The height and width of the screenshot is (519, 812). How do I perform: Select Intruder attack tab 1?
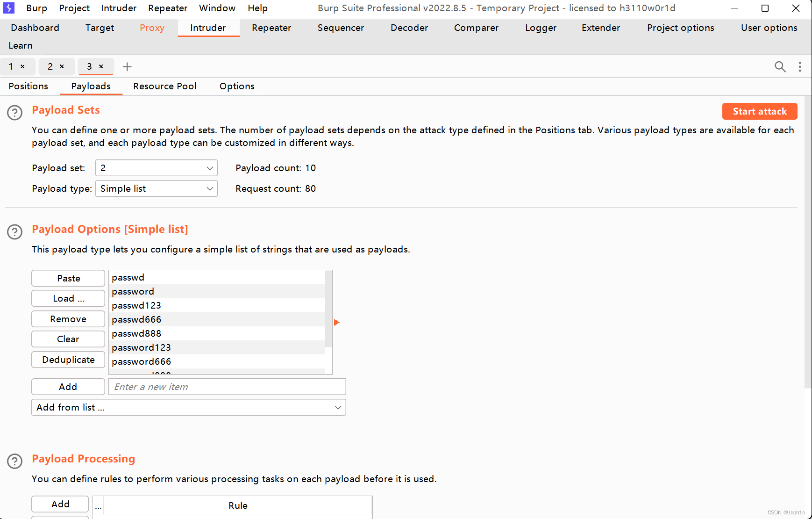coord(11,67)
